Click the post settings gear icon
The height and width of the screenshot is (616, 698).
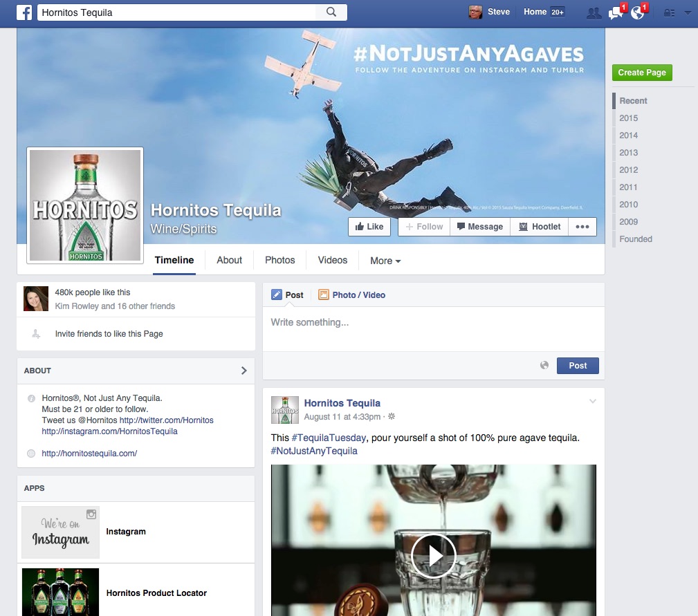(392, 417)
